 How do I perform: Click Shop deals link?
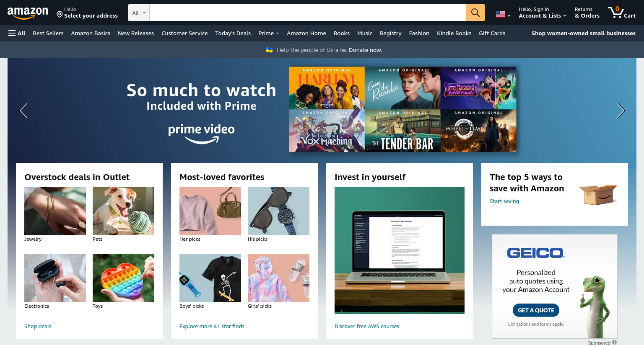point(38,326)
